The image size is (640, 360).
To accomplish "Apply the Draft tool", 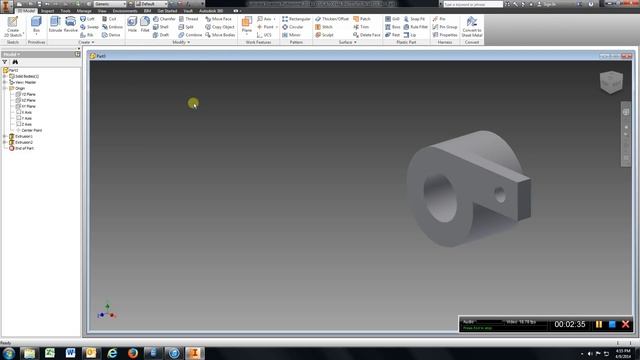I will pyautogui.click(x=161, y=35).
